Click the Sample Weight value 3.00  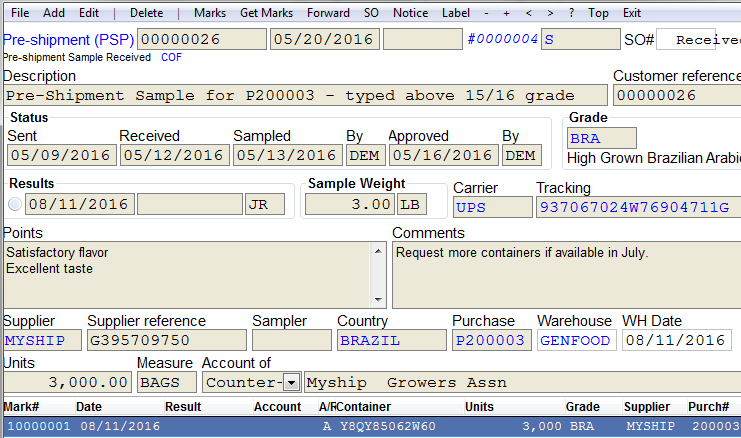point(350,204)
